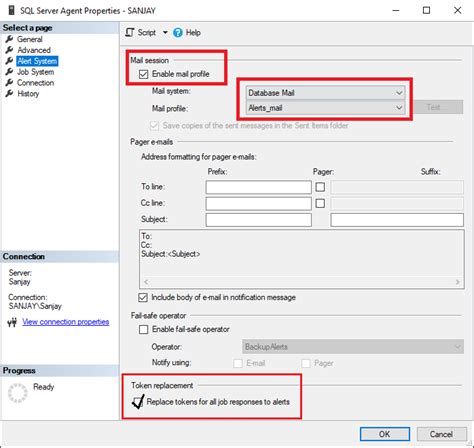The width and height of the screenshot is (474, 448).
Task: Enable the fail-safe operator checkbox
Action: [143, 329]
